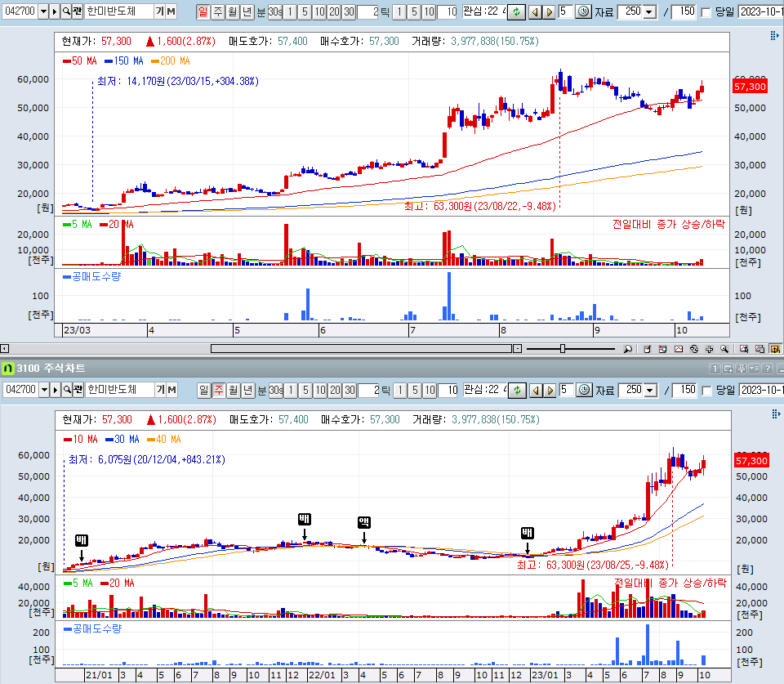This screenshot has width=784, height=684.
Task: Click the highlighted yellow chart icon at strip end
Action: [x=775, y=349]
